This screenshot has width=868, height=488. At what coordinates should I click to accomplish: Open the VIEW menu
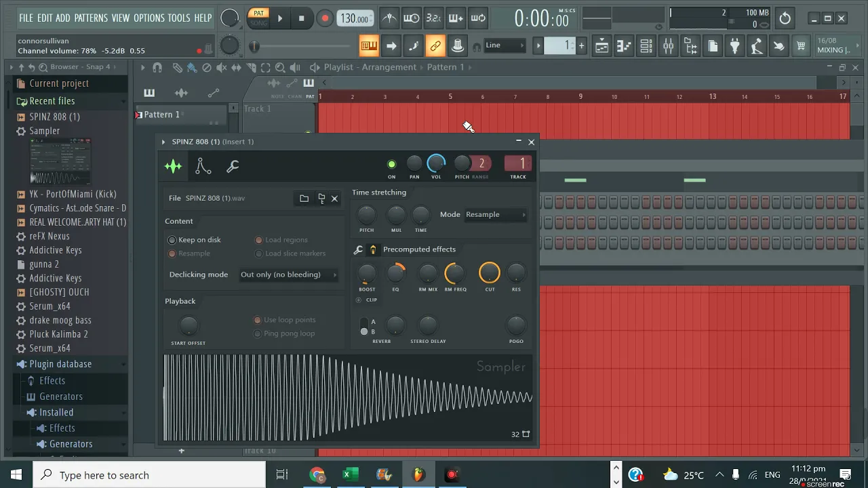[121, 18]
